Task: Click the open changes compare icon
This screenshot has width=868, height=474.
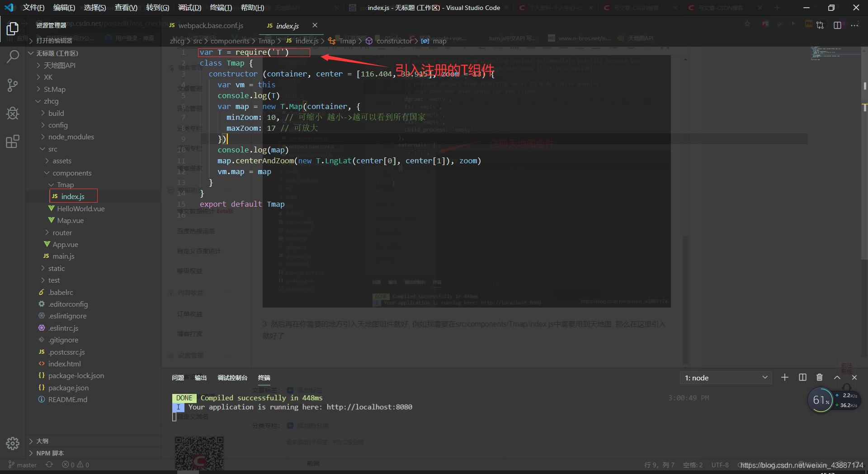Action: click(x=820, y=25)
